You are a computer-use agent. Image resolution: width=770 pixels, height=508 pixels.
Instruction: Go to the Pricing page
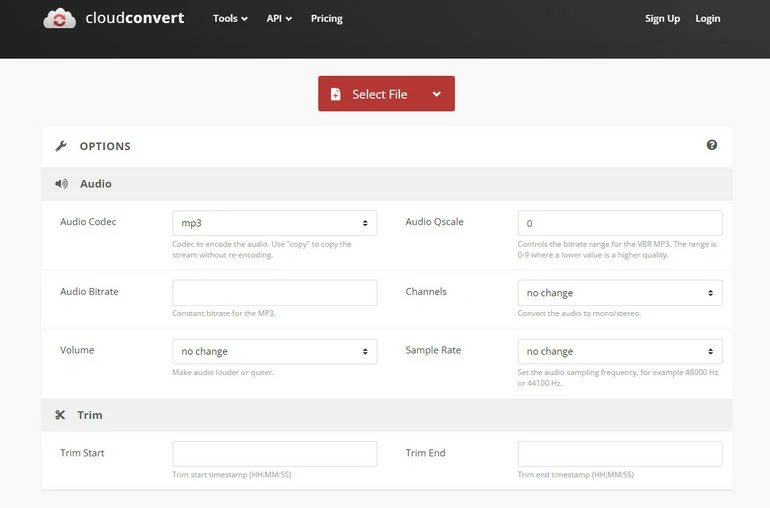tap(327, 19)
